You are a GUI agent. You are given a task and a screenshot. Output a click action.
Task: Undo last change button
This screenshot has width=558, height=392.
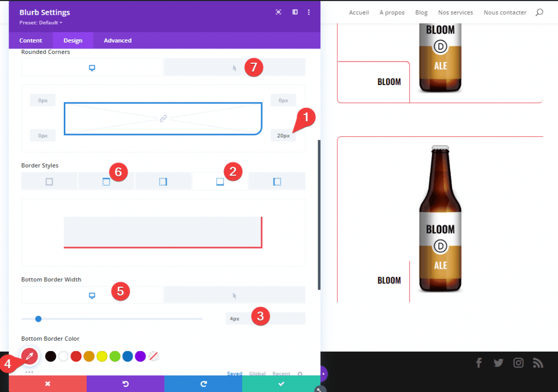pyautogui.click(x=125, y=383)
